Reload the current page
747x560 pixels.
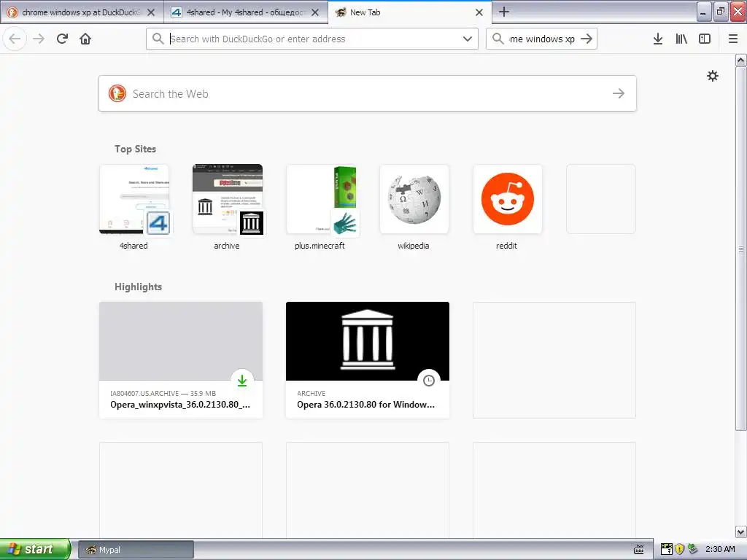pyautogui.click(x=62, y=39)
